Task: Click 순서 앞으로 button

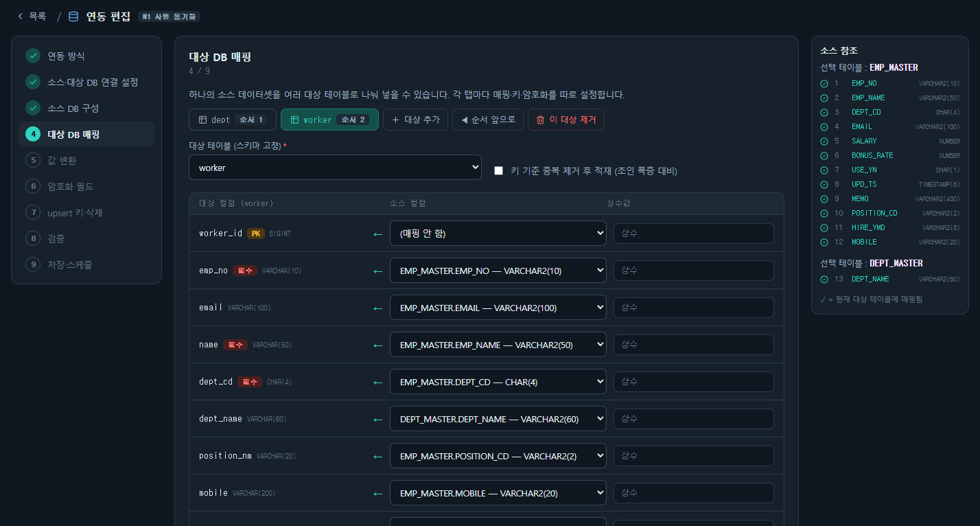Action: (x=488, y=119)
